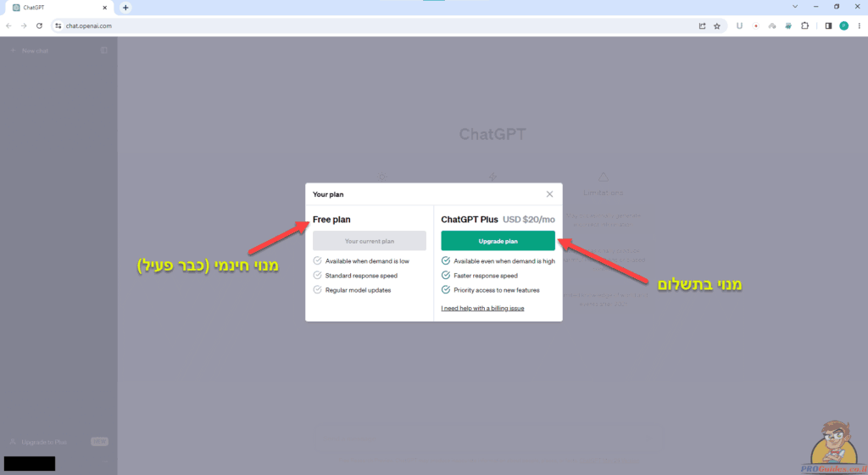Click the check icon beside Faster response speed
This screenshot has width=868, height=475.
click(446, 275)
